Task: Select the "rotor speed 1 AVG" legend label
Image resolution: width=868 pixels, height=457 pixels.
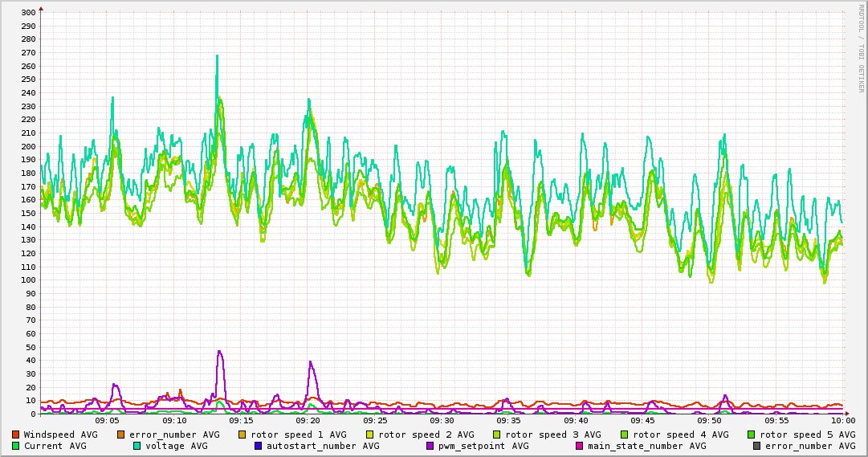Action: tap(299, 435)
